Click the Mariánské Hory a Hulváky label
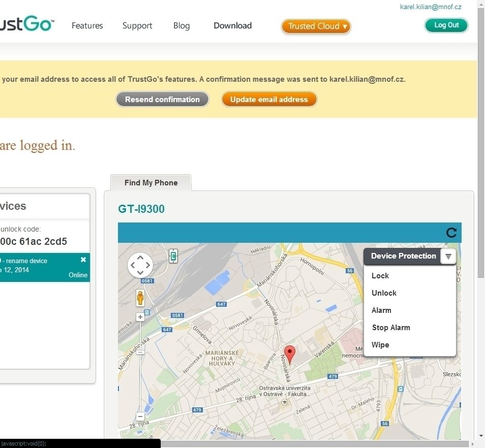Viewport: 485px width, 448px height. tap(222, 358)
